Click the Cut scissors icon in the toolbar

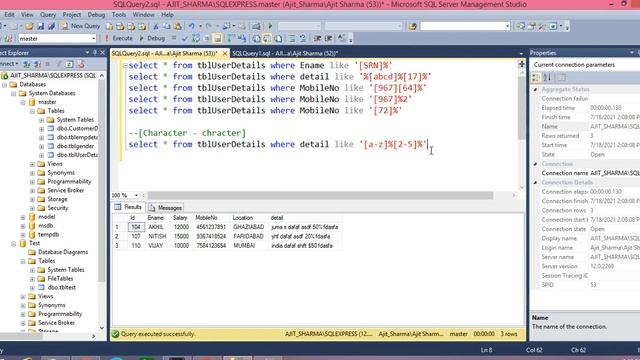click(x=156, y=26)
